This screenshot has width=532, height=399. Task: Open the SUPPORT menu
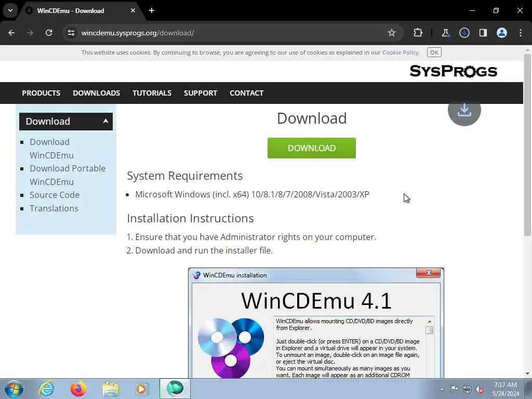[201, 93]
